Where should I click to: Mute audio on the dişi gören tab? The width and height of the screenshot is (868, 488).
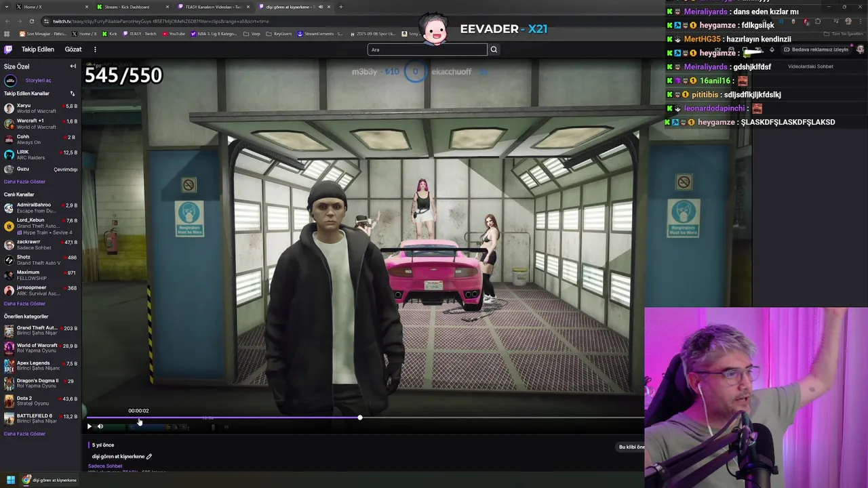(x=321, y=7)
